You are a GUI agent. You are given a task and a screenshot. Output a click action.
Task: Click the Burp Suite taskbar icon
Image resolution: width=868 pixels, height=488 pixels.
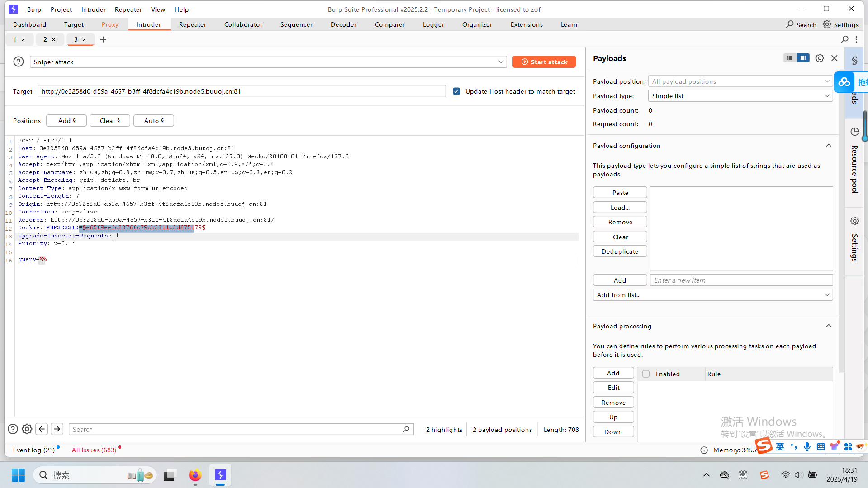(220, 475)
